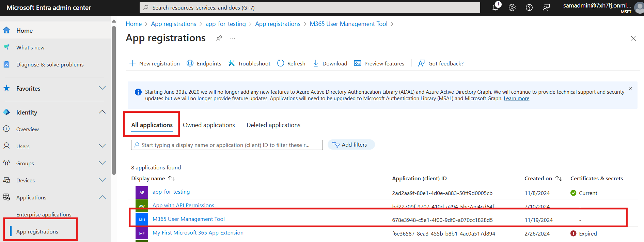Expand the Devices menu

[x=102, y=180]
